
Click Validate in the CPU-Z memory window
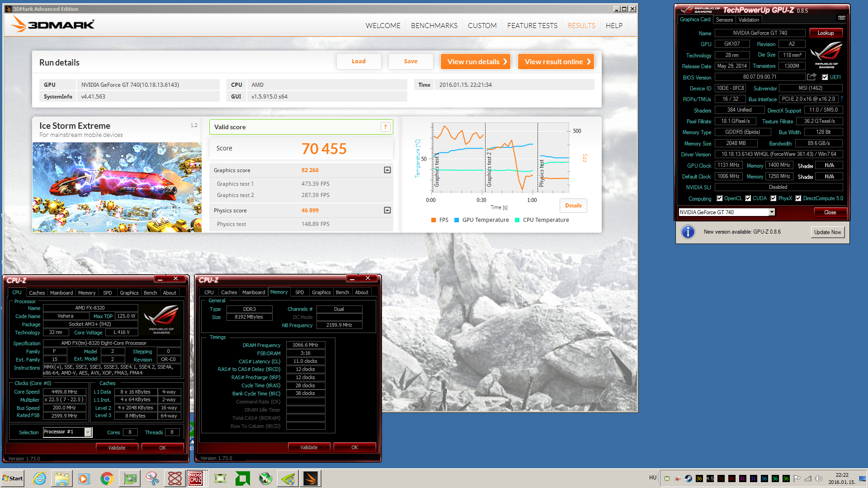(309, 447)
